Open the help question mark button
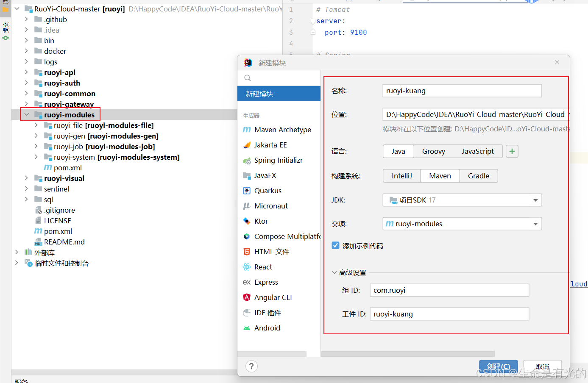This screenshot has width=588, height=383. coord(251,366)
